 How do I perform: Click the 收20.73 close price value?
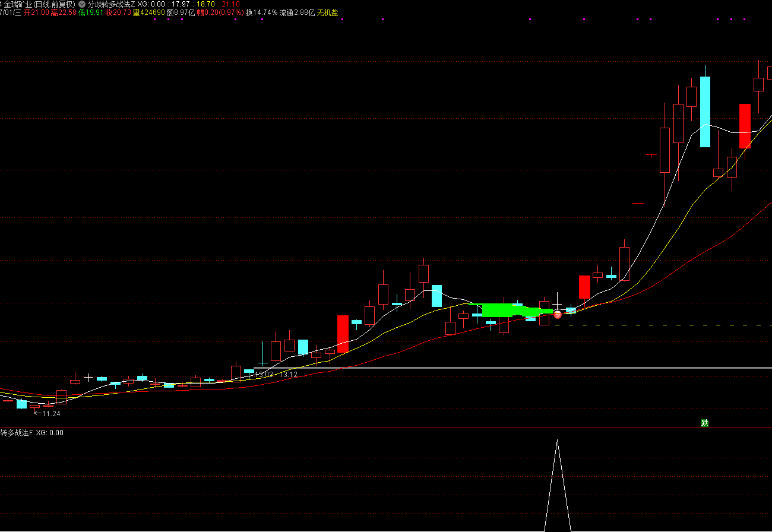[118, 12]
